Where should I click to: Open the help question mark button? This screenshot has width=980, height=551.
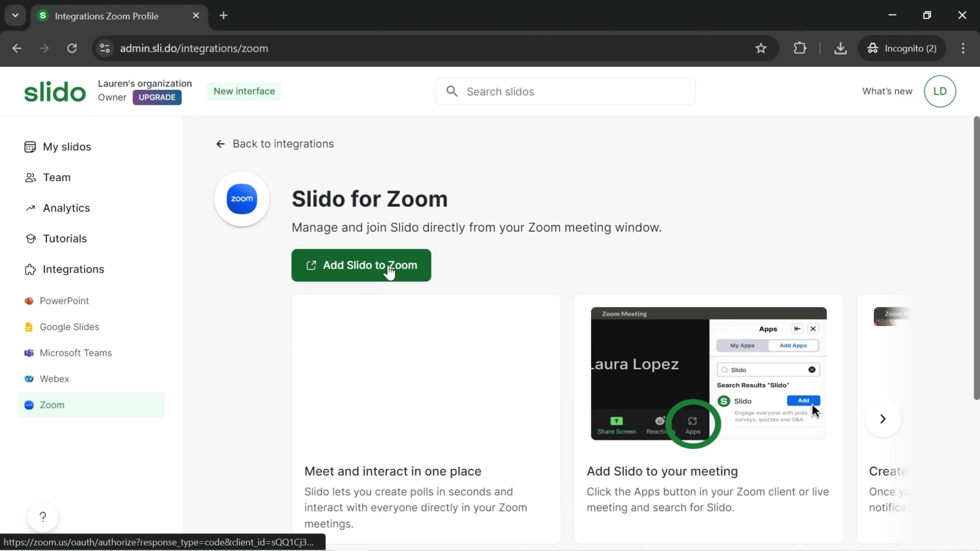coord(43,517)
